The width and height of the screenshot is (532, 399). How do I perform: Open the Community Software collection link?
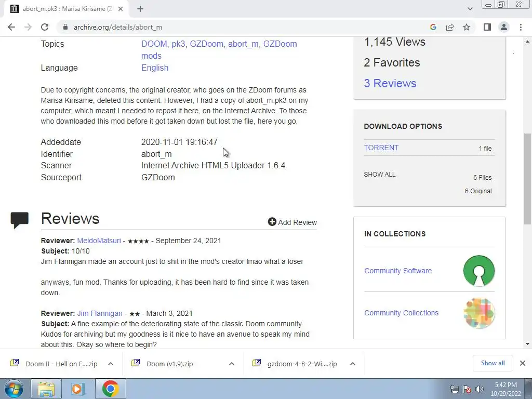397,271
